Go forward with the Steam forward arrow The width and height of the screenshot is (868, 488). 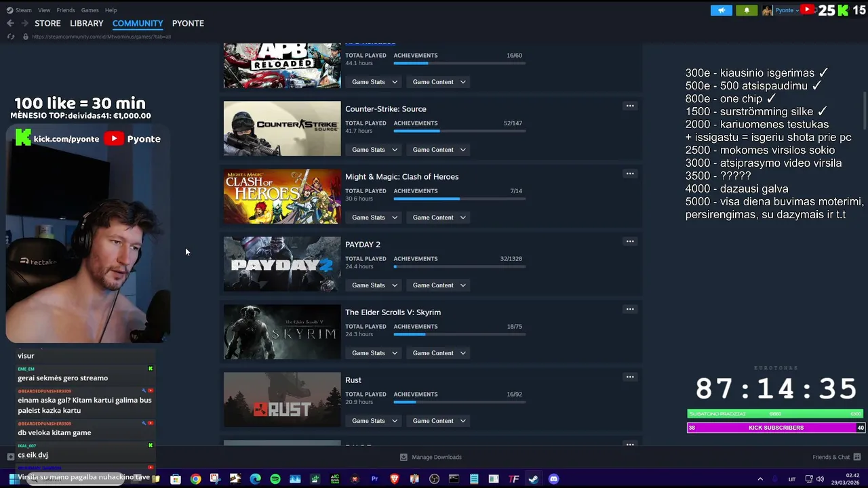[25, 23]
